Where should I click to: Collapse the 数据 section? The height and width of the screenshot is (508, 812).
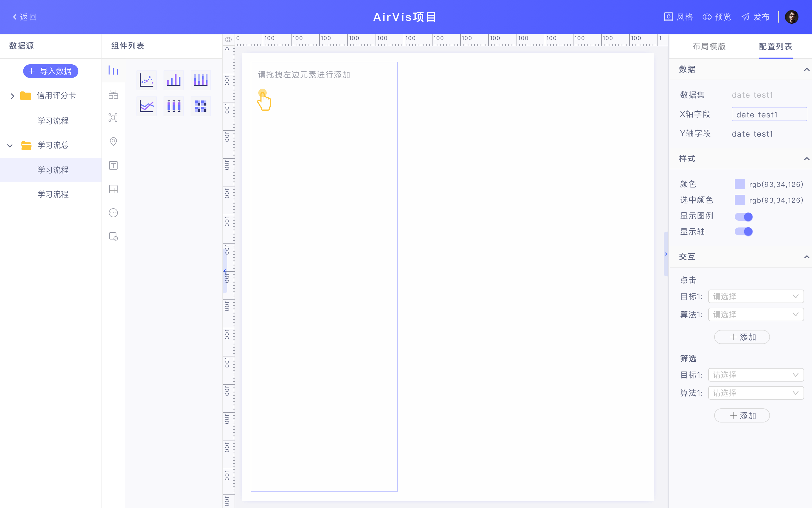[x=807, y=69]
